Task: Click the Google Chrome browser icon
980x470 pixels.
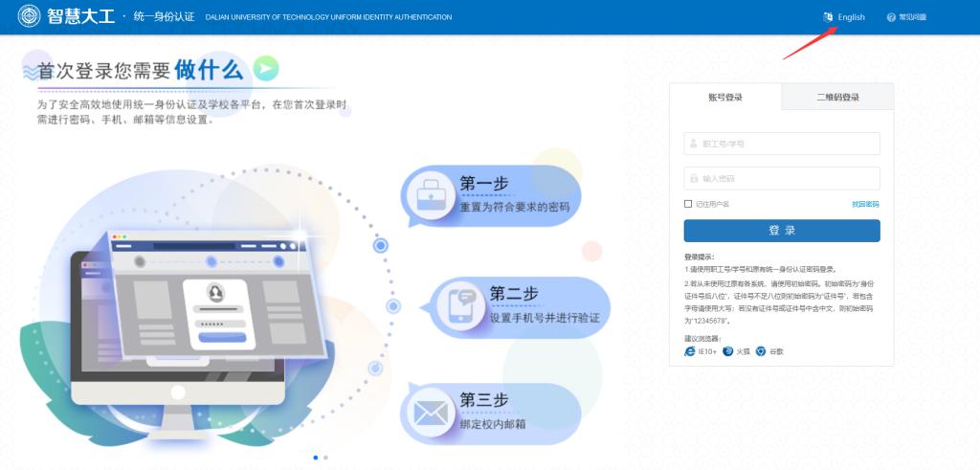Action: click(761, 351)
